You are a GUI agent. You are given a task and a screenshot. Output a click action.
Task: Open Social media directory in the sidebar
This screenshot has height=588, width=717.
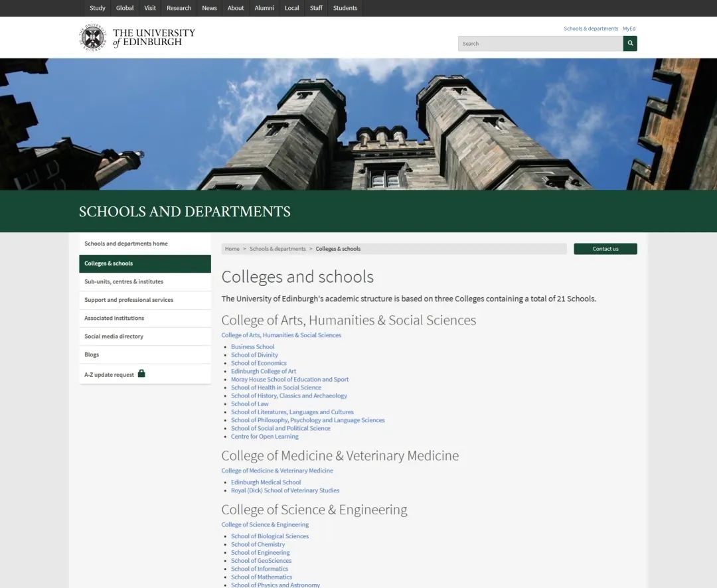(x=145, y=336)
